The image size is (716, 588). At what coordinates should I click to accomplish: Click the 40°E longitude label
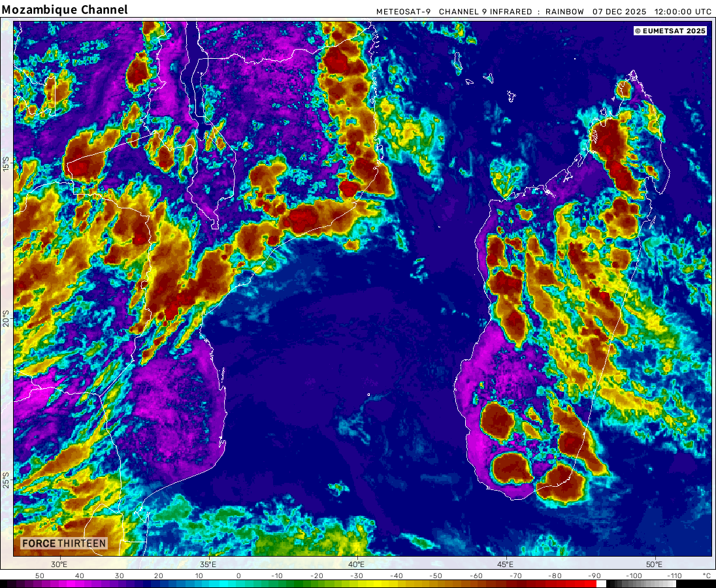tap(356, 564)
